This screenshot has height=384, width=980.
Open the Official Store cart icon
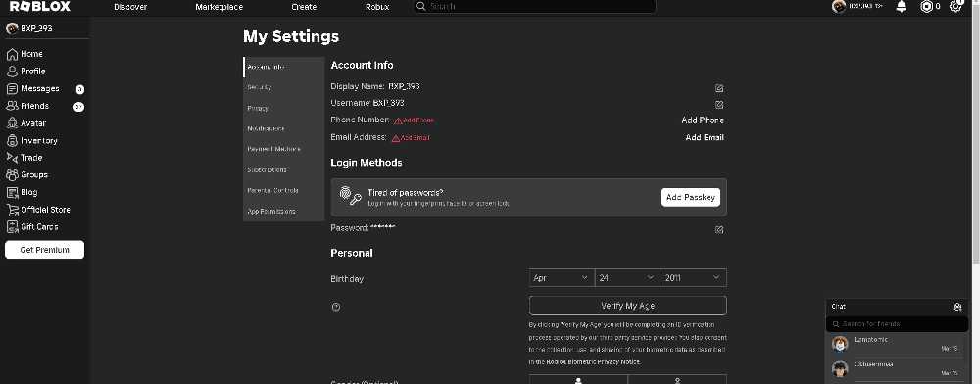coord(12,210)
